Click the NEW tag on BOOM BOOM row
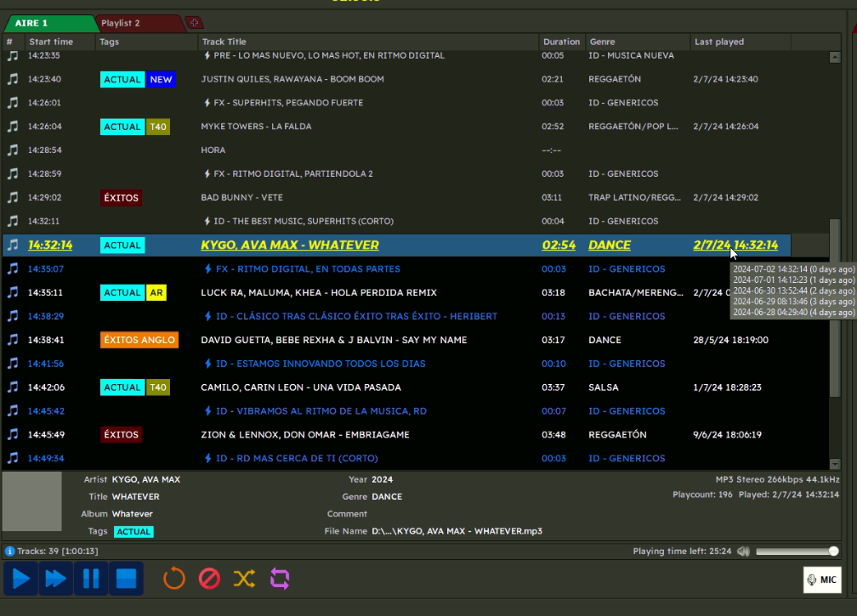Viewport: 857px width, 616px height. pyautogui.click(x=161, y=80)
